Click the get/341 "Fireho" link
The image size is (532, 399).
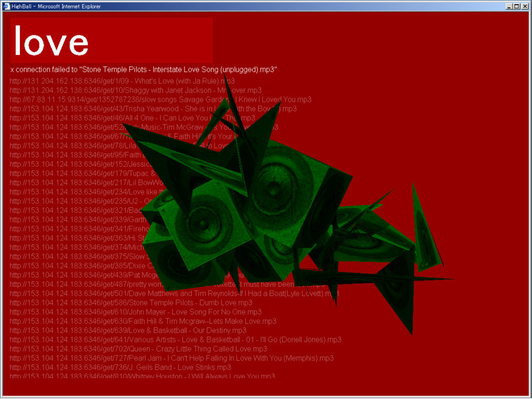(x=79, y=229)
